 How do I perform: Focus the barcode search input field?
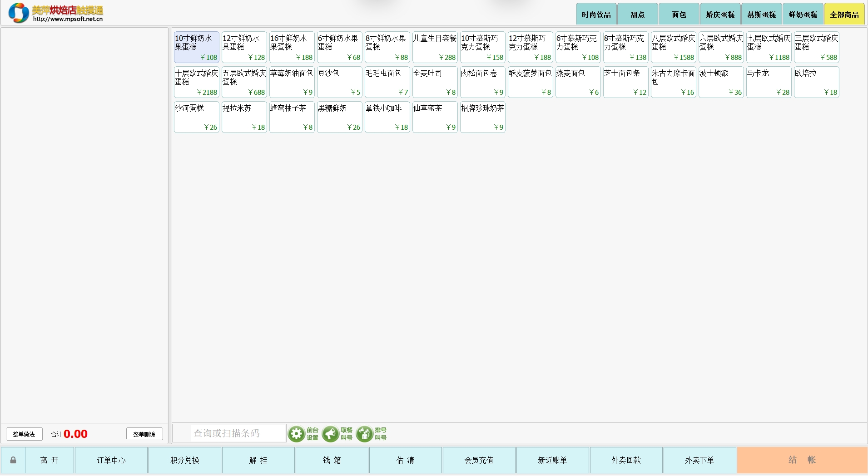coord(229,433)
